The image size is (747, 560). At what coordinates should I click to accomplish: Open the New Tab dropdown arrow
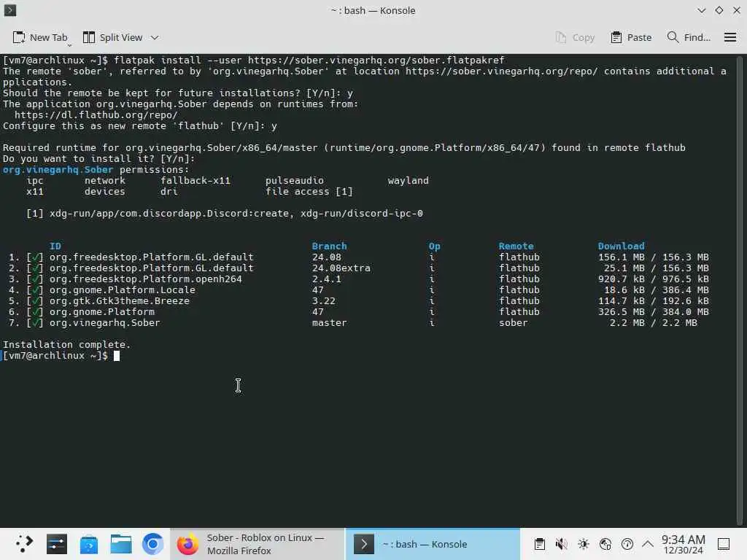tap(69, 45)
